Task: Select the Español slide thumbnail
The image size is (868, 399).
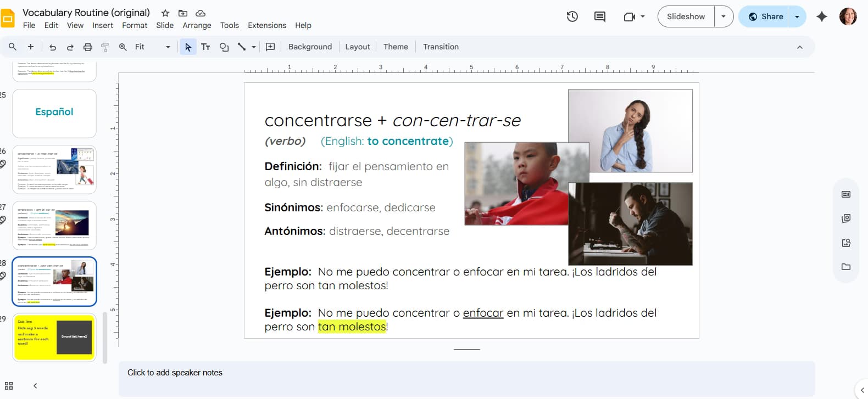Action: [54, 114]
